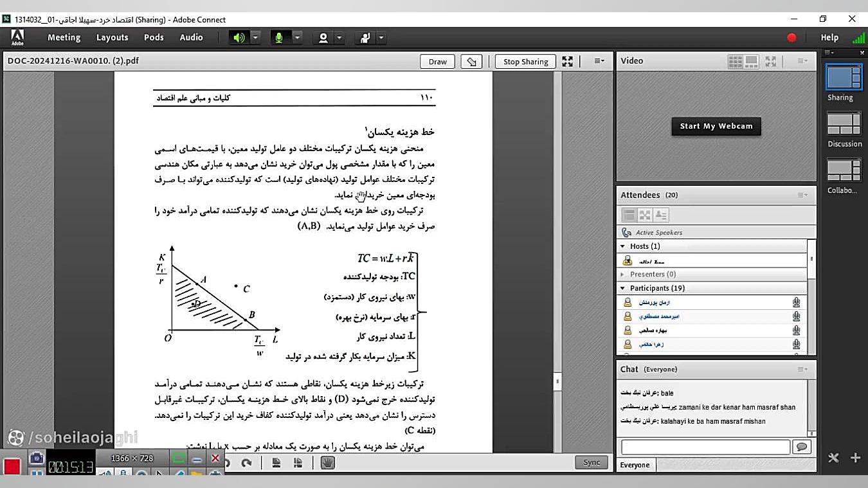Click Stop Sharing
Screen dimensions: 868x488
tap(526, 62)
